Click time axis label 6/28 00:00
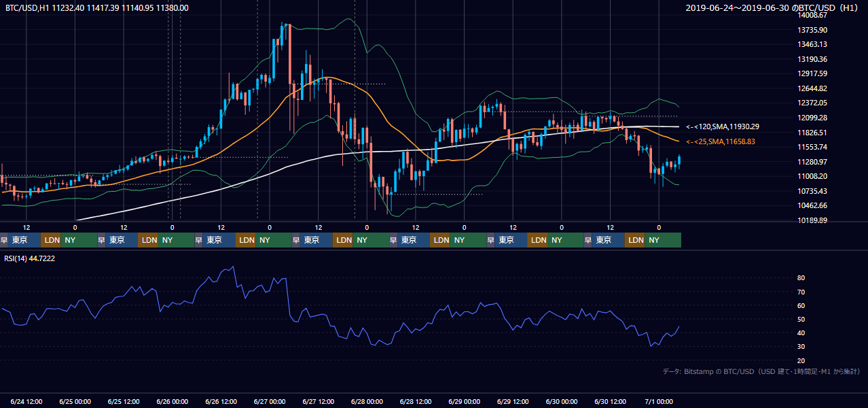868x408 pixels. [x=367, y=401]
